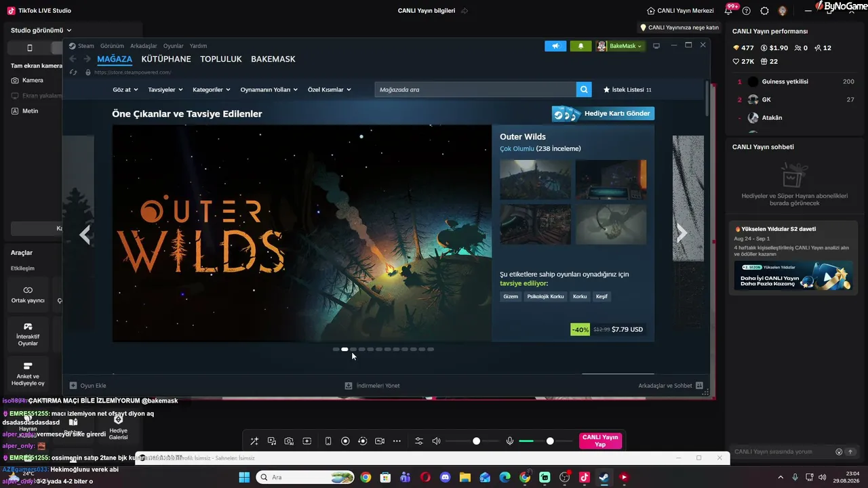Image resolution: width=868 pixels, height=488 pixels.
Task: Expand the Göz at dropdown
Action: tap(125, 89)
